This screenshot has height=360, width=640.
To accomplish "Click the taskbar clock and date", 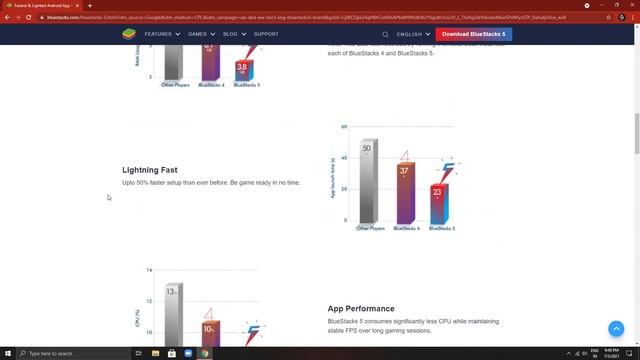I will [x=611, y=353].
